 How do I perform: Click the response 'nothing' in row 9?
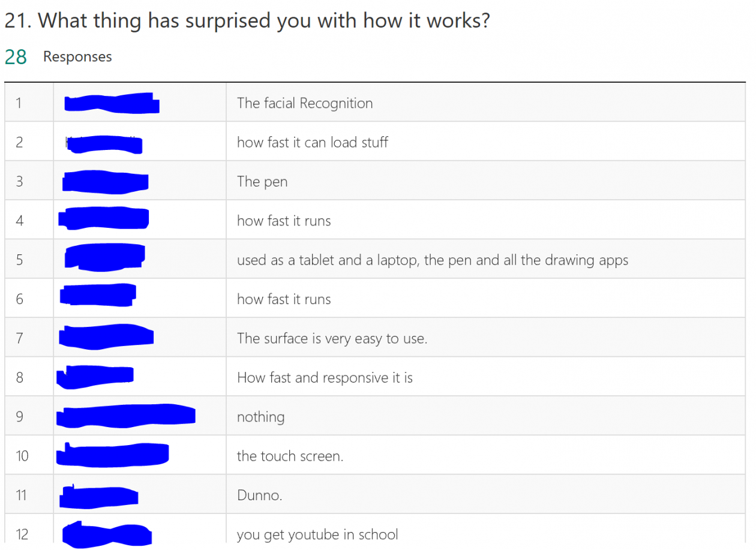click(x=261, y=417)
